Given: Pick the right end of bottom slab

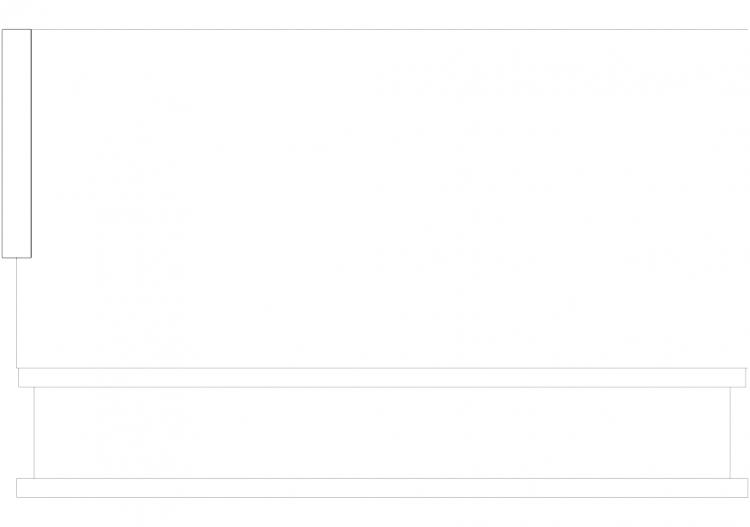Looking at the screenshot, I should pyautogui.click(x=748, y=488).
